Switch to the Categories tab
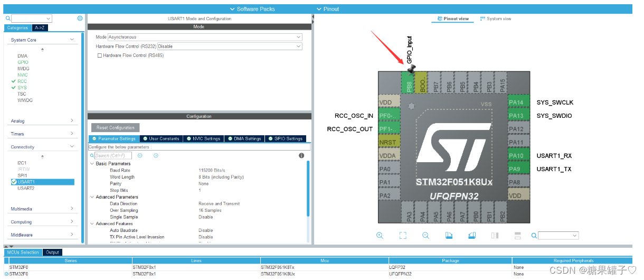Image resolution: width=644 pixels, height=280 pixels. [x=18, y=28]
